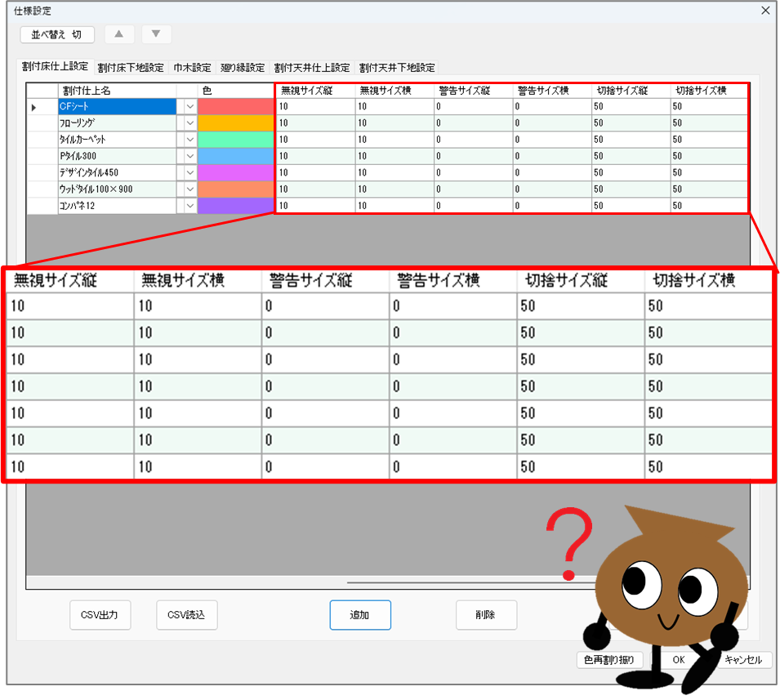Screen dimensions: 780x700
Task: Open the 巾木設定 tab
Action: click(192, 68)
